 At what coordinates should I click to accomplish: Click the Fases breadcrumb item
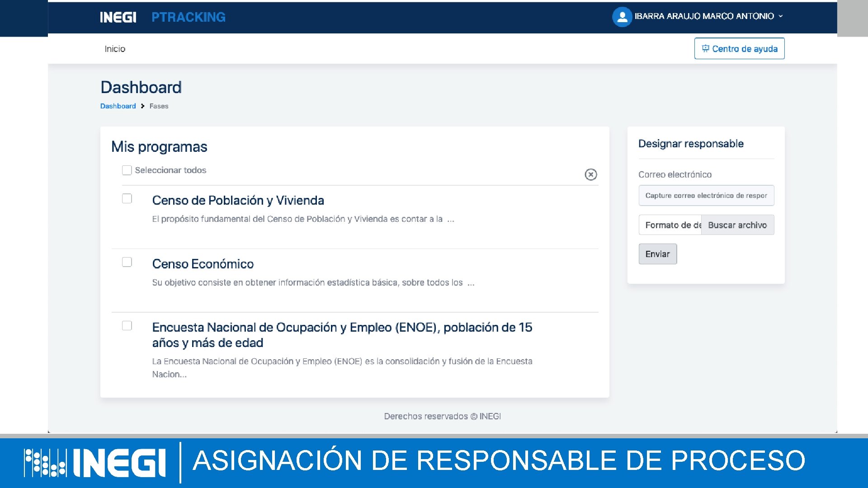[159, 106]
